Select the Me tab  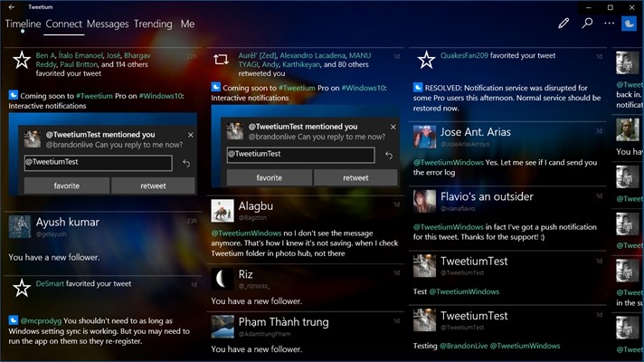tap(188, 24)
